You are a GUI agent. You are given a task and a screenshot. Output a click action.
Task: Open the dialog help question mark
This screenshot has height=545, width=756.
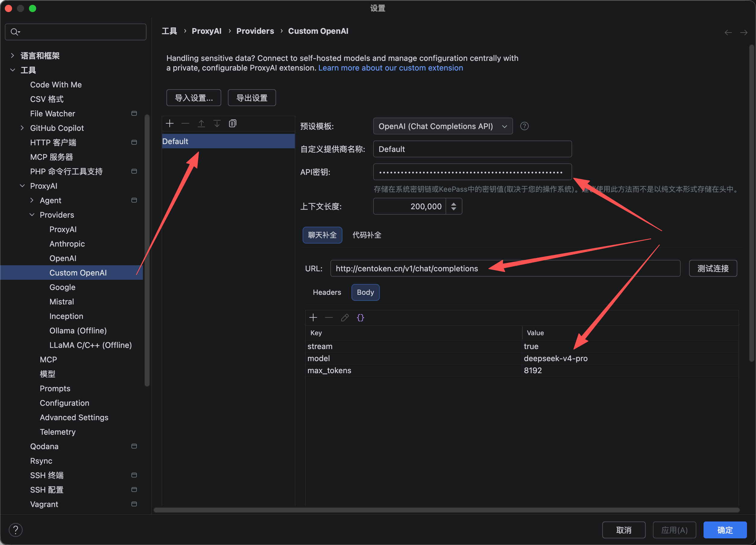(x=16, y=530)
